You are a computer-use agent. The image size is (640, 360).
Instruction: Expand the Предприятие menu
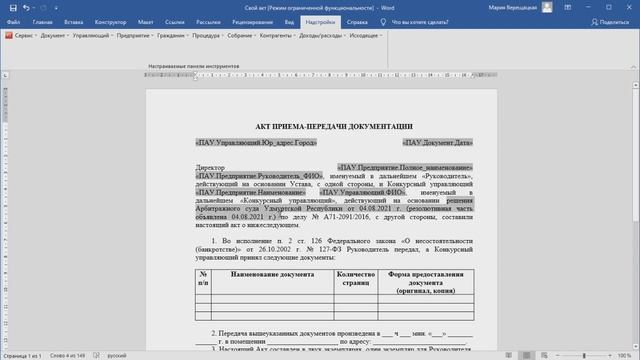pos(135,36)
